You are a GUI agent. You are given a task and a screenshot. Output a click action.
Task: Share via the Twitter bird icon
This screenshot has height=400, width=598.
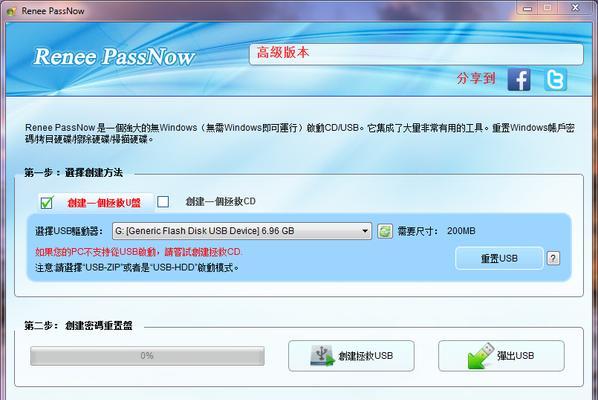[x=555, y=80]
